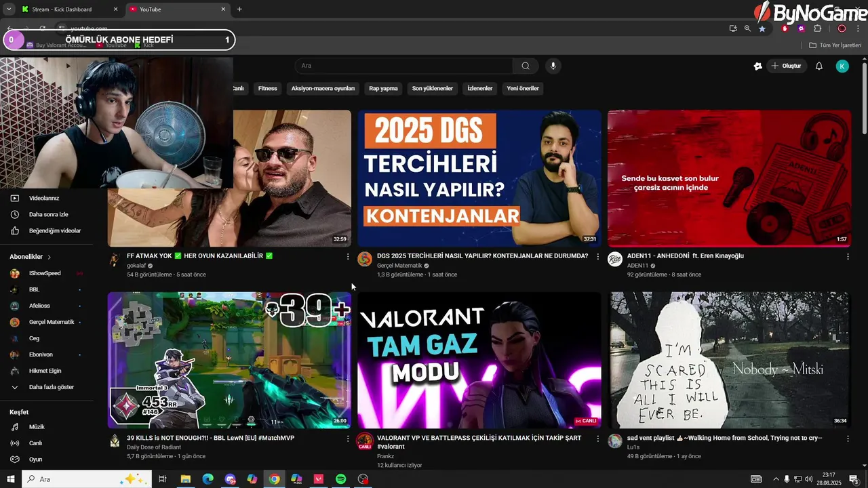Click the YouTube search magnifier button
This screenshot has width=868, height=488.
(526, 66)
